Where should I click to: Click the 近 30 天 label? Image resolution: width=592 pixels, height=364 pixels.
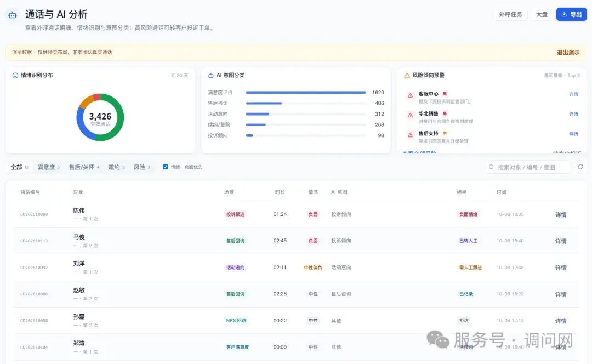pos(179,76)
